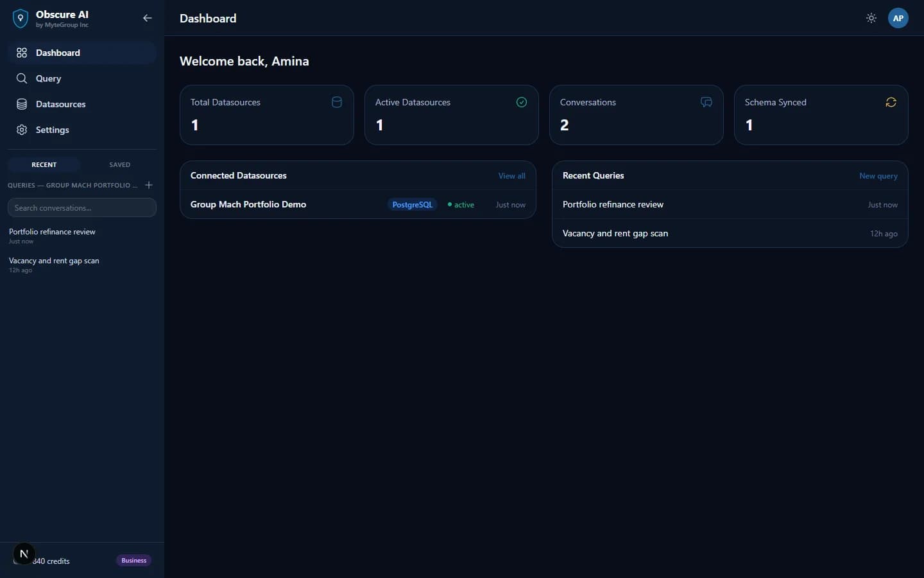
Task: Click the checkmark icon on Active Datasources card
Action: click(522, 102)
